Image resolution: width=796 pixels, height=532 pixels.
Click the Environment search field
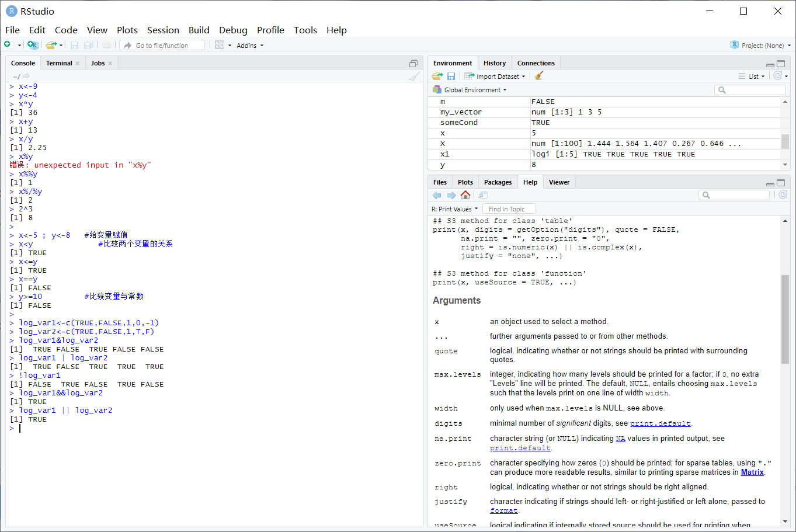(750, 90)
